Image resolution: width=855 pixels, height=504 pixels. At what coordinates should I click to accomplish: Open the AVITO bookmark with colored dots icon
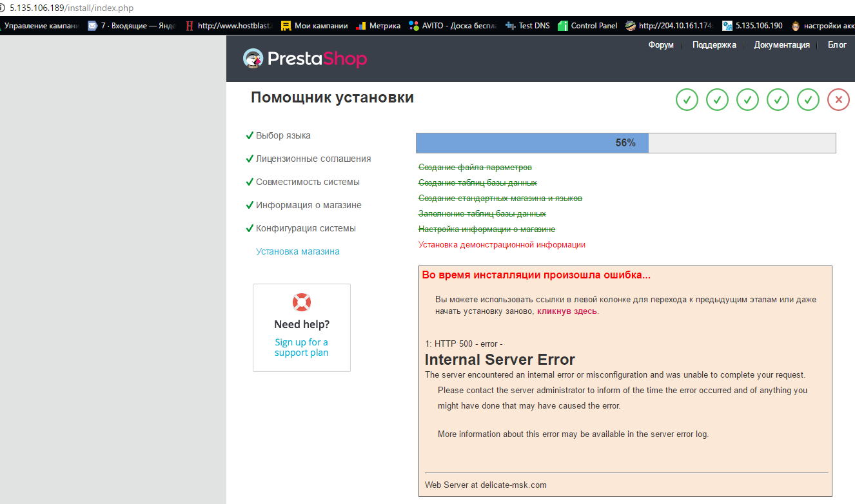click(413, 26)
